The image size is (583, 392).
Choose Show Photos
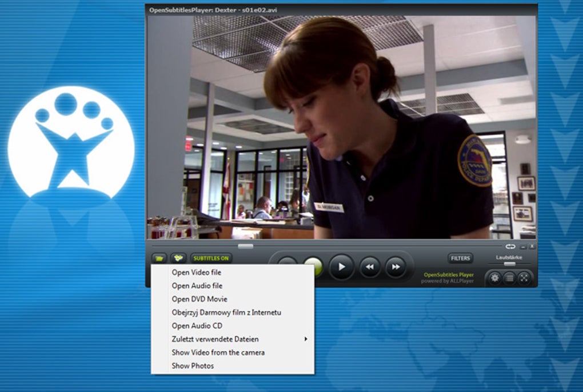pyautogui.click(x=233, y=366)
